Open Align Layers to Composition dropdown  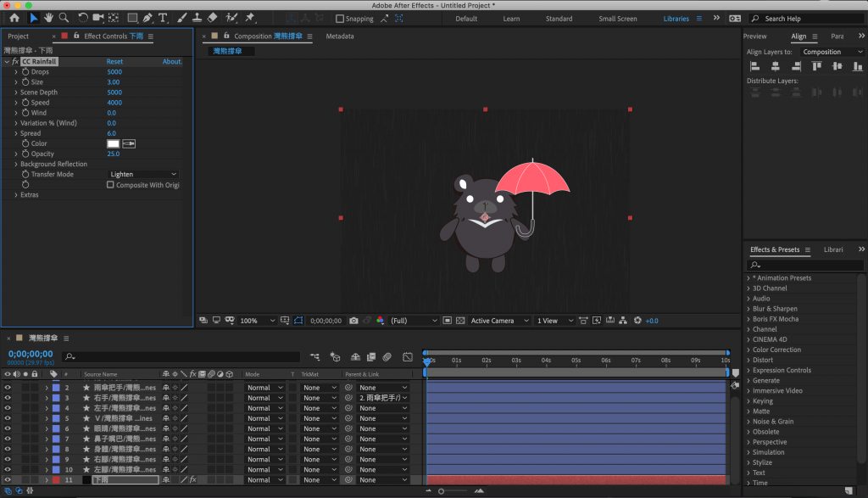pos(832,52)
